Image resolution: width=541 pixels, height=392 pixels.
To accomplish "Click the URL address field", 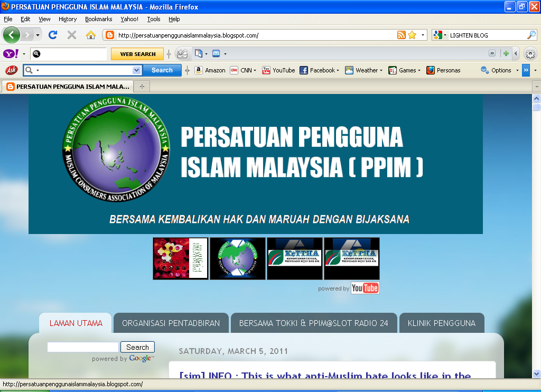I will (x=255, y=35).
